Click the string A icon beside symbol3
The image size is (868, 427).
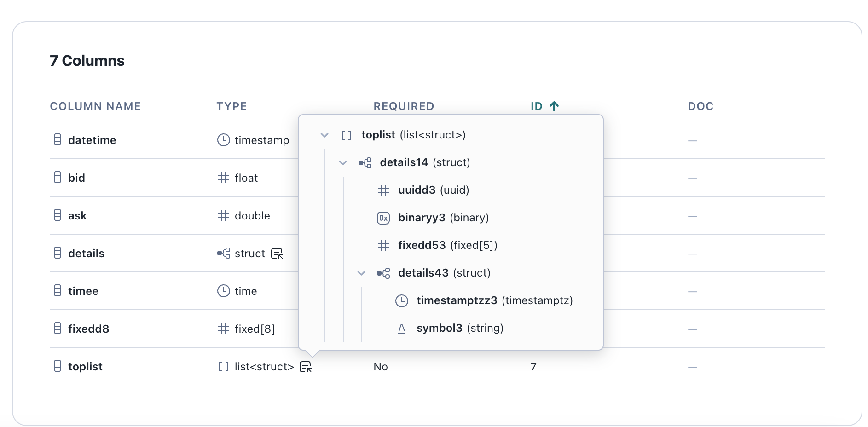[x=402, y=328]
